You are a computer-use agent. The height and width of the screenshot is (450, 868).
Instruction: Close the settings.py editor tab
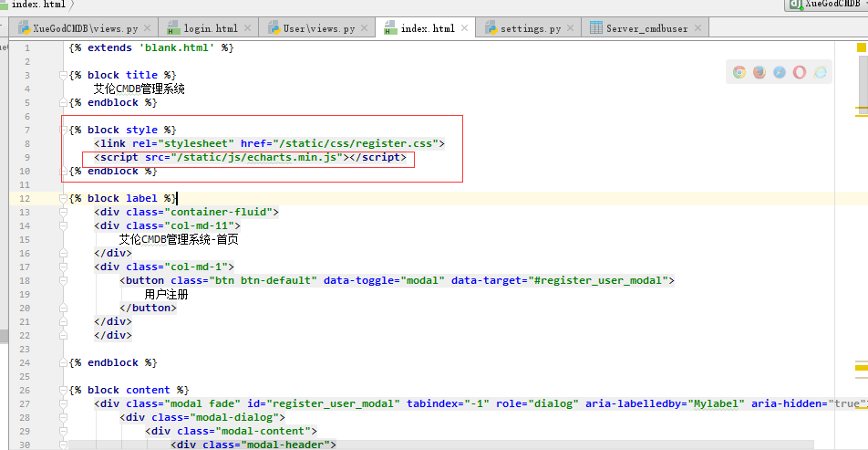(x=570, y=27)
